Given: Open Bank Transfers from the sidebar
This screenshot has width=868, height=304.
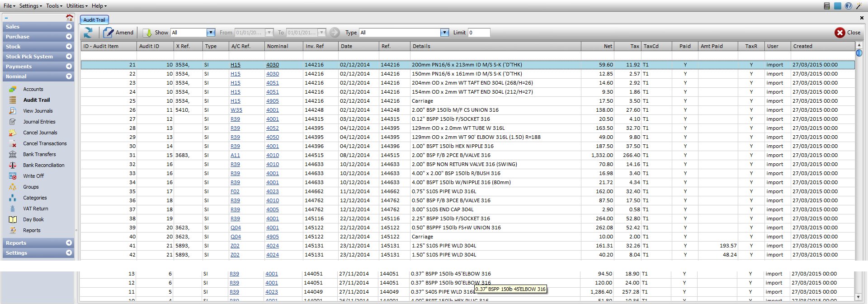Looking at the screenshot, I should tap(39, 154).
